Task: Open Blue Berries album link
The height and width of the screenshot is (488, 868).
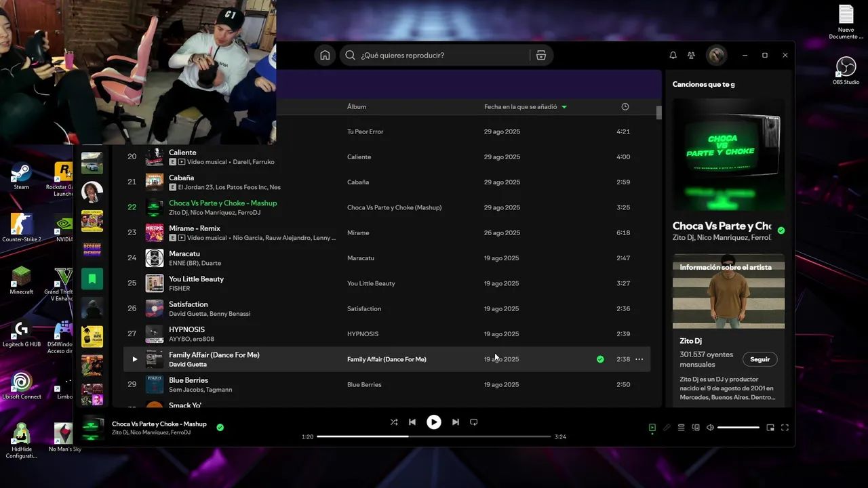Action: coord(364,384)
